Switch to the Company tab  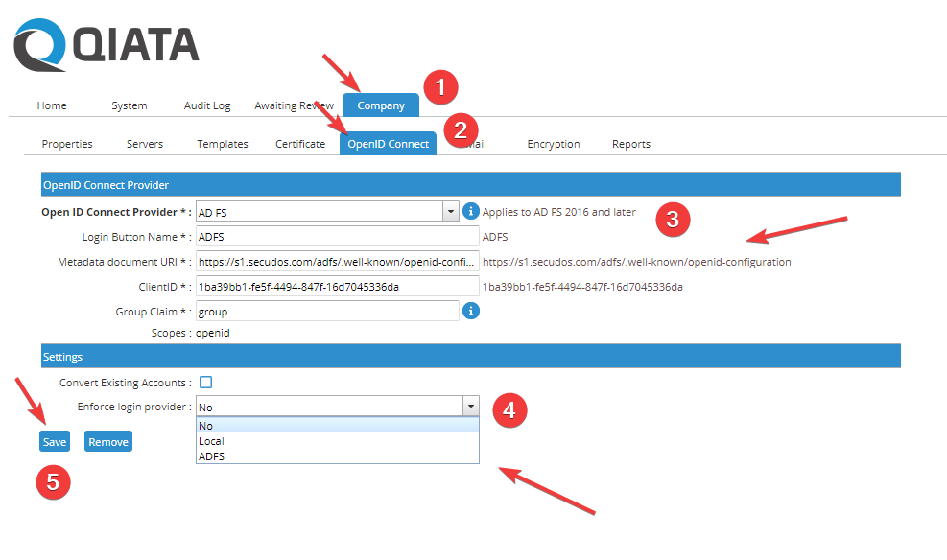tap(380, 105)
